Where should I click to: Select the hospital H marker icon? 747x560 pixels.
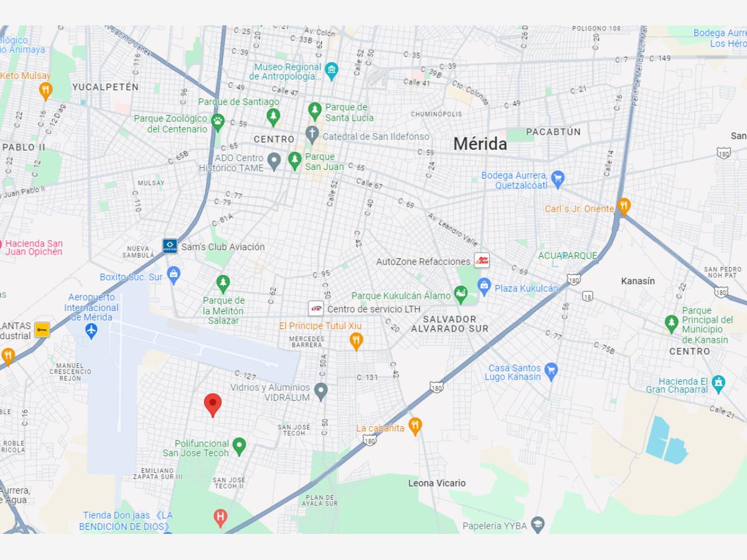coord(220,516)
